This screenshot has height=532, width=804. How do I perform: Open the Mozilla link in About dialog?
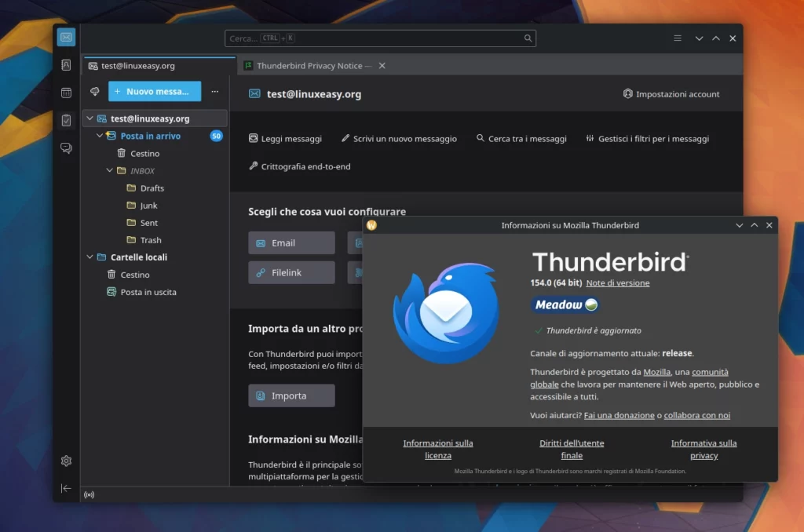click(x=657, y=372)
